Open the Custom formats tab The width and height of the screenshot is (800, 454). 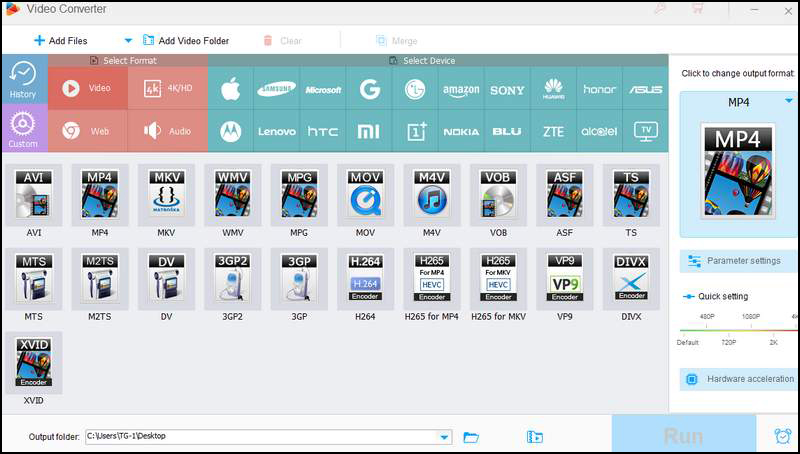click(24, 128)
